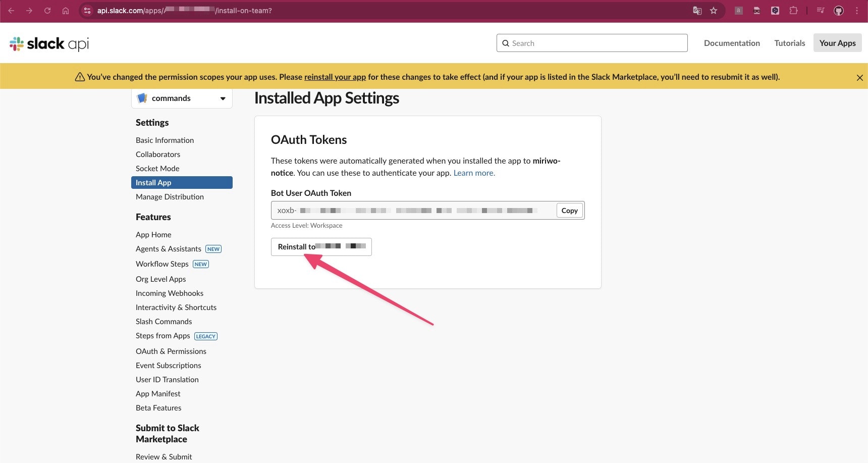Expand the commands app dropdown arrow
This screenshot has width=868, height=463.
click(223, 98)
